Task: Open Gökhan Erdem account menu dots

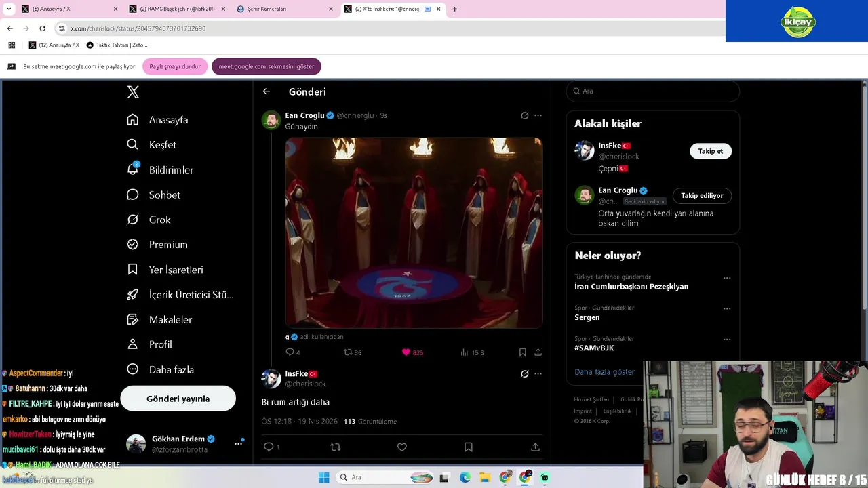Action: click(238, 443)
